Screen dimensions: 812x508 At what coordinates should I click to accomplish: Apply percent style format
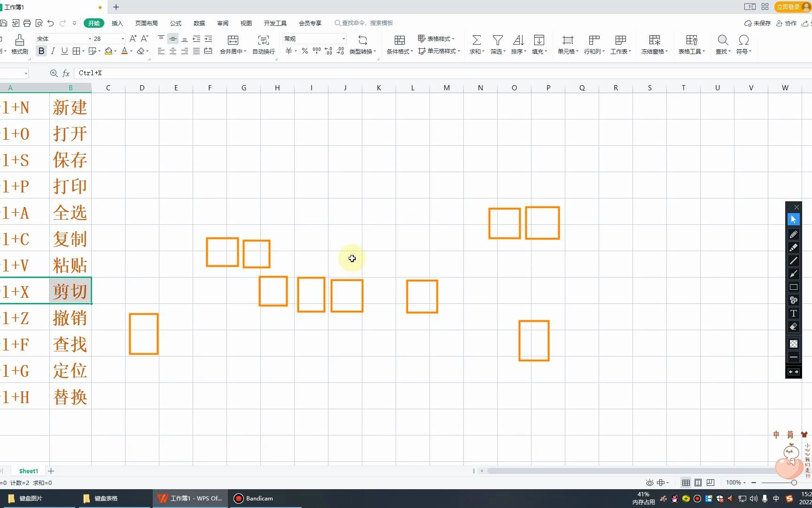(x=304, y=51)
